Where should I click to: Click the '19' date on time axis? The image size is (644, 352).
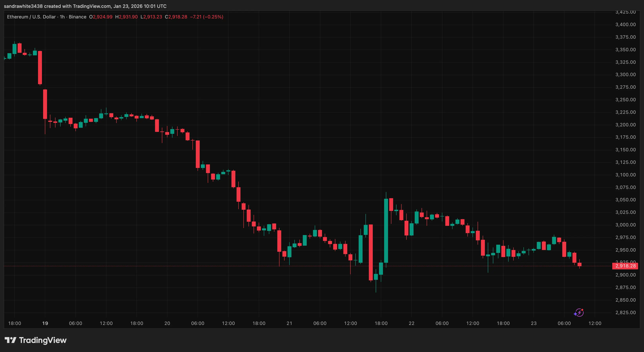click(x=45, y=323)
